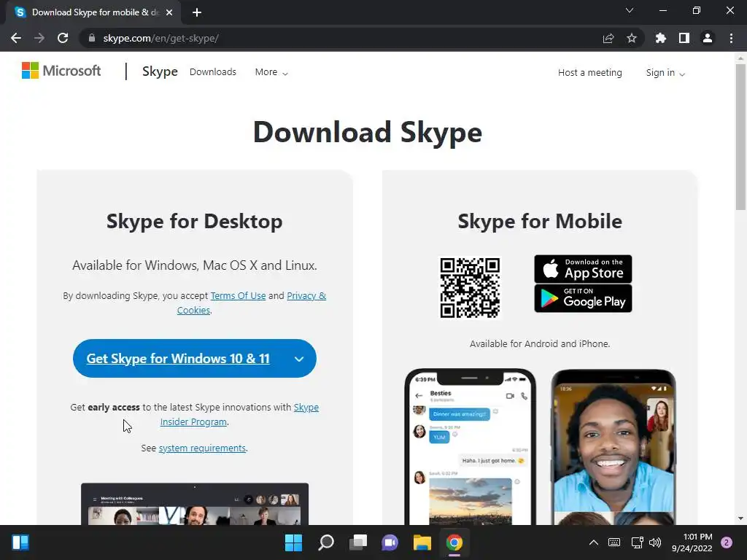Image resolution: width=747 pixels, height=560 pixels.
Task: Open the tab search chevron in title bar
Action: point(630,10)
